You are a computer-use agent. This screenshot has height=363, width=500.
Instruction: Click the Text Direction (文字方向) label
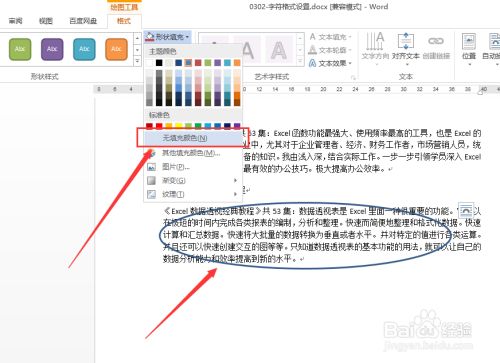375,56
